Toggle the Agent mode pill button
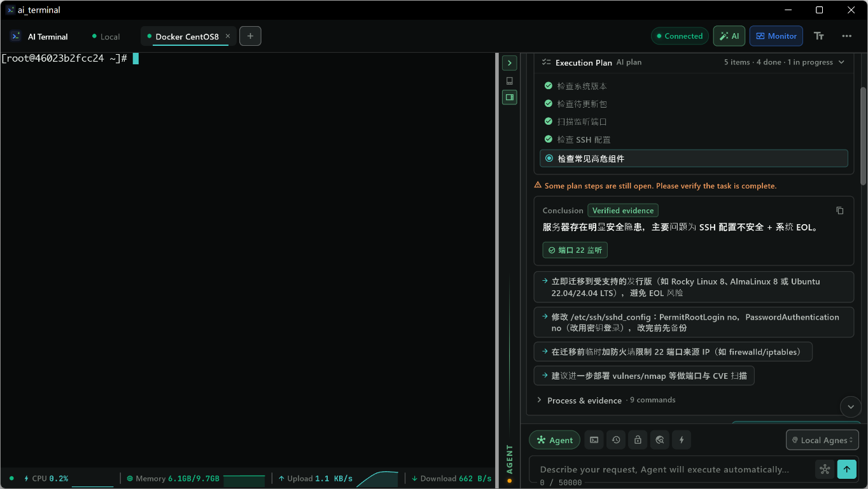The height and width of the screenshot is (489, 868). click(x=554, y=440)
